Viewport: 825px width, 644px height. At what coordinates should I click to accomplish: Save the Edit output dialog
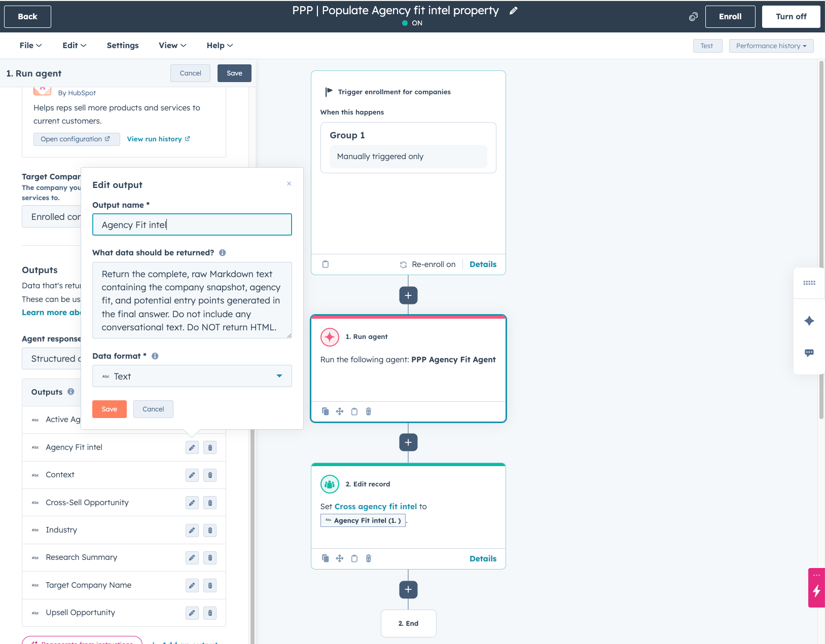(x=109, y=409)
